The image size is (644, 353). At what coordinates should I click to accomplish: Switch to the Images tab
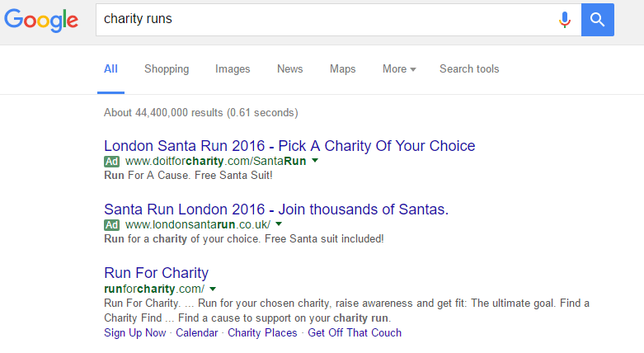234,69
